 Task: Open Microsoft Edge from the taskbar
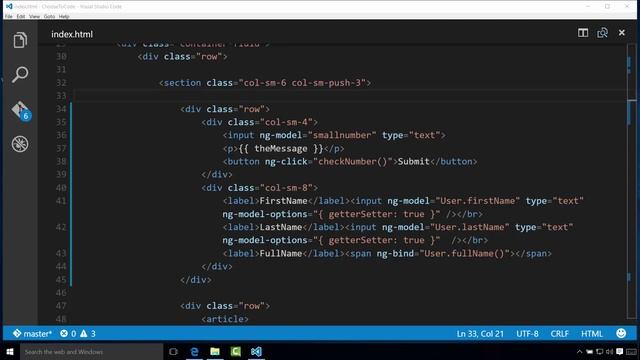[194, 351]
